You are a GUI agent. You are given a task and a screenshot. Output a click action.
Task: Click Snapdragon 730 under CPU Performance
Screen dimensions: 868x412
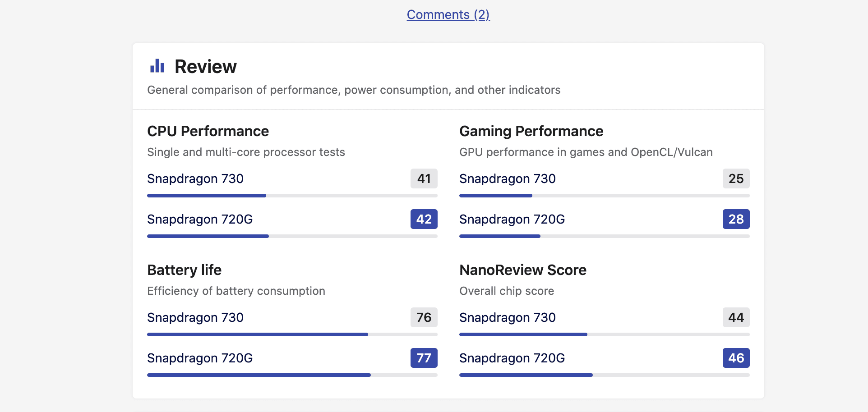[x=195, y=179]
